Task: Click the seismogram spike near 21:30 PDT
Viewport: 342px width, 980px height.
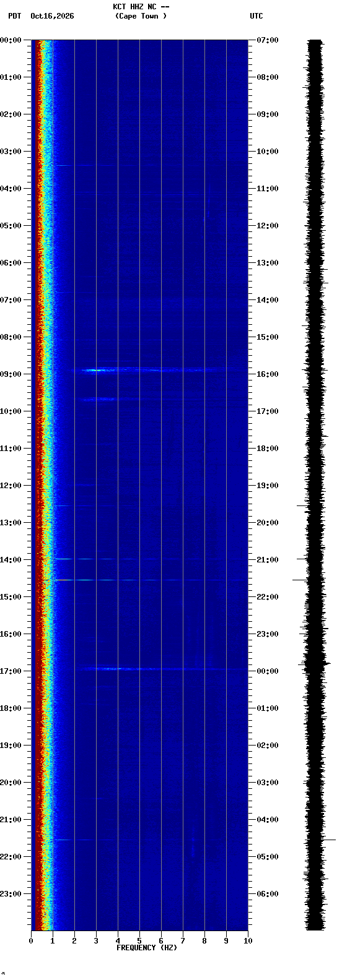Action: point(329,840)
